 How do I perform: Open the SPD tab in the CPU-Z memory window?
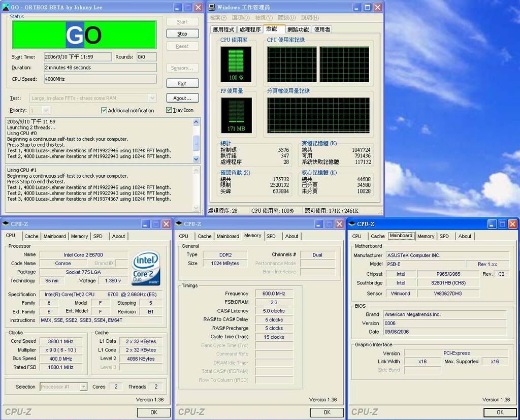click(x=271, y=236)
